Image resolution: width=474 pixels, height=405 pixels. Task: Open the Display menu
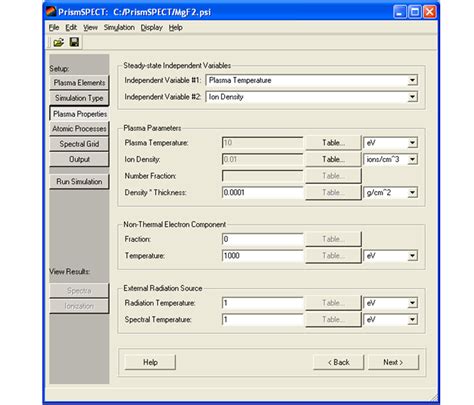[151, 28]
